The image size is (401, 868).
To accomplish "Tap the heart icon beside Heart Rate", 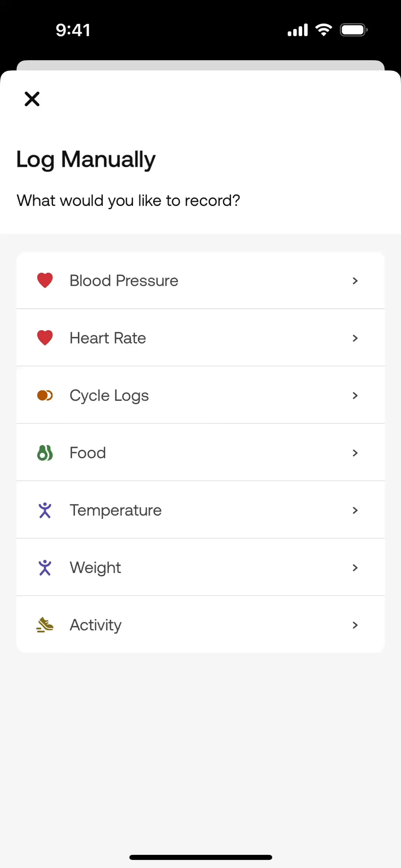I will click(x=45, y=338).
